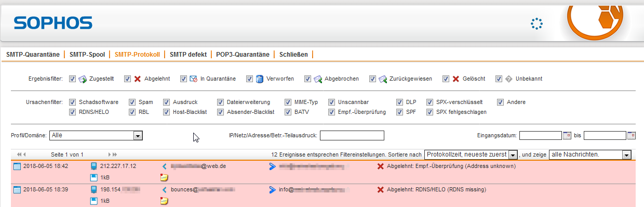Switch to the SMTP-Quarantäne tab
644x207 pixels.
click(32, 54)
